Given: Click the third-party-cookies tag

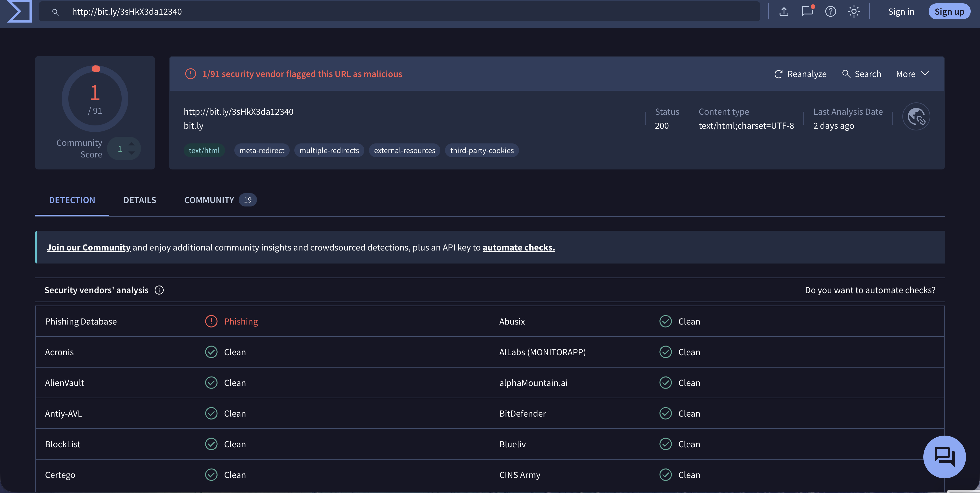Looking at the screenshot, I should coord(482,150).
